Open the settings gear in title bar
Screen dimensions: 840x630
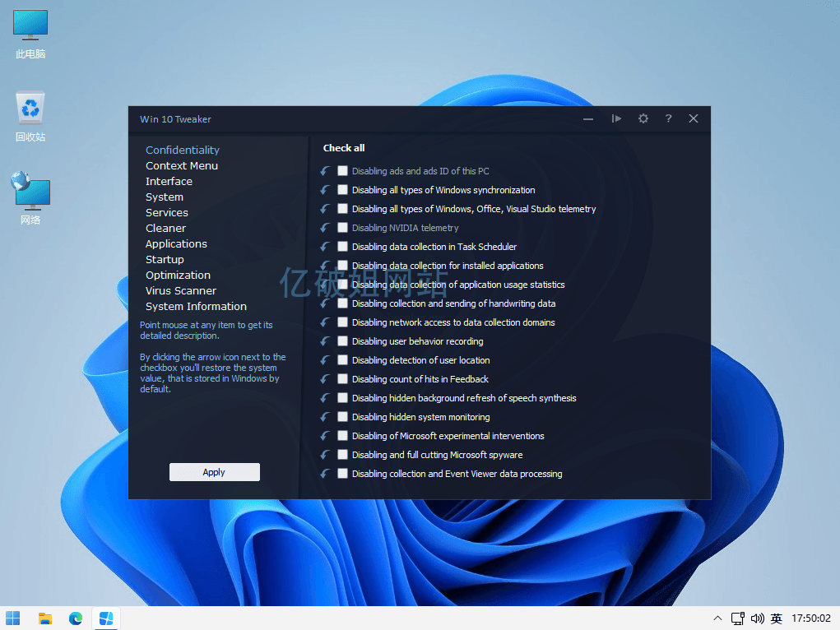pos(643,118)
